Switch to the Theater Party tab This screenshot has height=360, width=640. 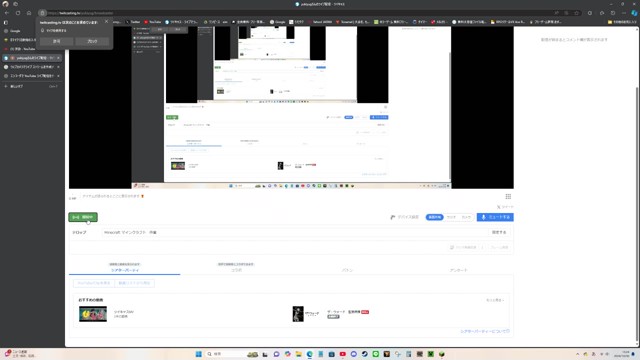(124, 270)
